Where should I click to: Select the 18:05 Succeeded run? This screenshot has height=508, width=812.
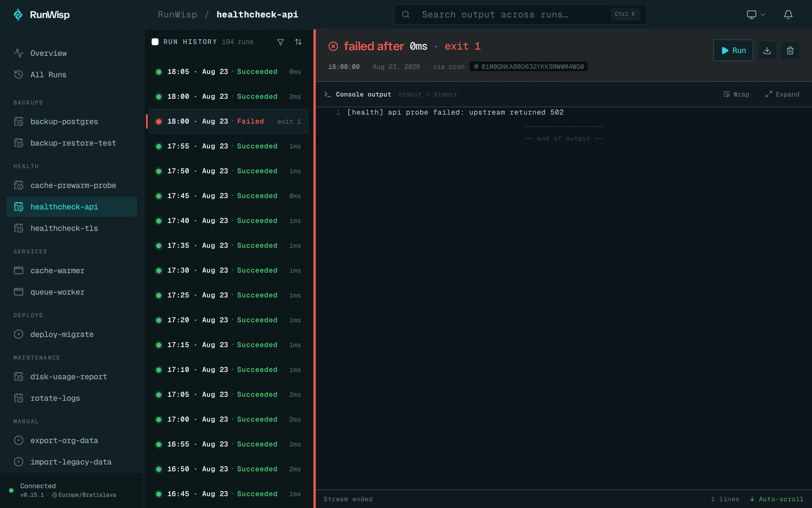(228, 72)
